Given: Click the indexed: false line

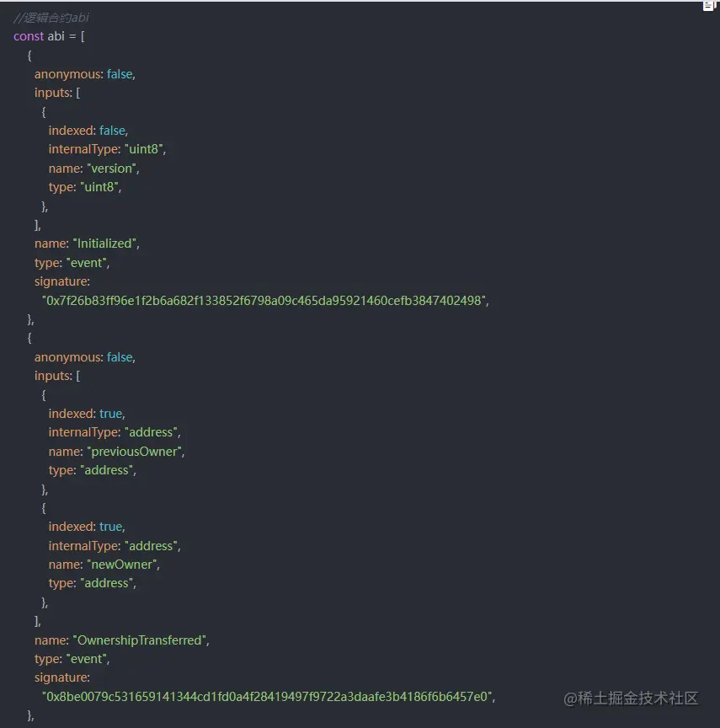Looking at the screenshot, I should (88, 131).
